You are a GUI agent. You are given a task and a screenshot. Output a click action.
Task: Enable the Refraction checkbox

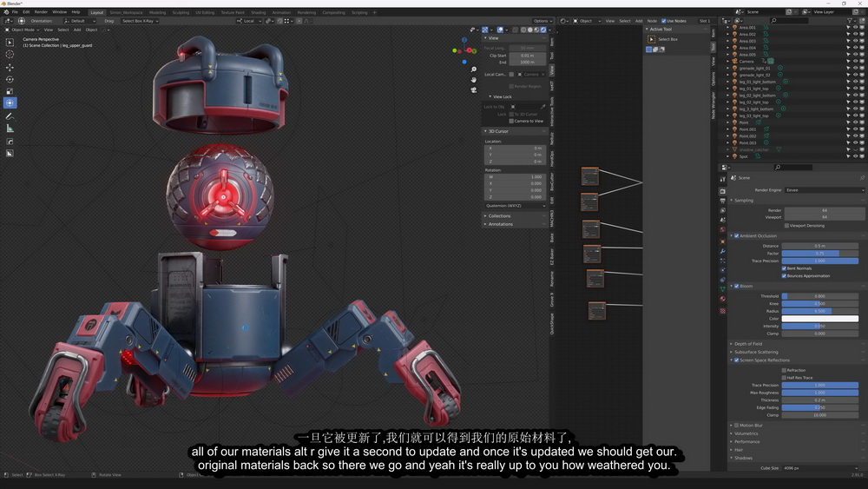tap(785, 371)
